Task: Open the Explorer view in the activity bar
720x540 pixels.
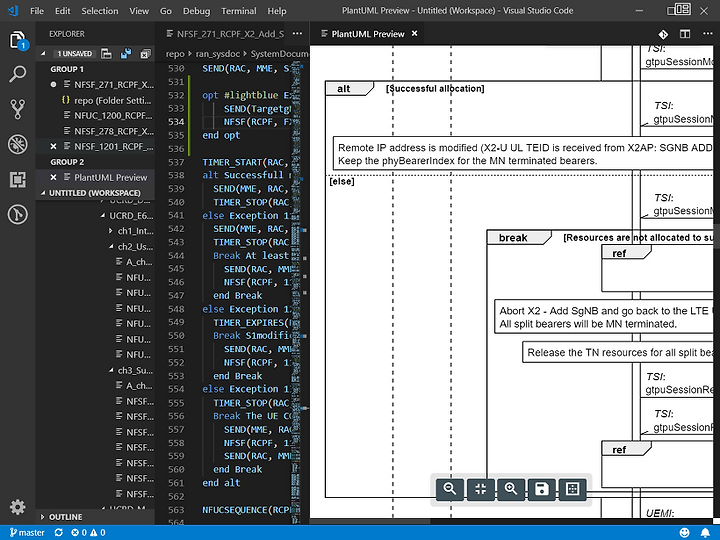Action: [18, 40]
